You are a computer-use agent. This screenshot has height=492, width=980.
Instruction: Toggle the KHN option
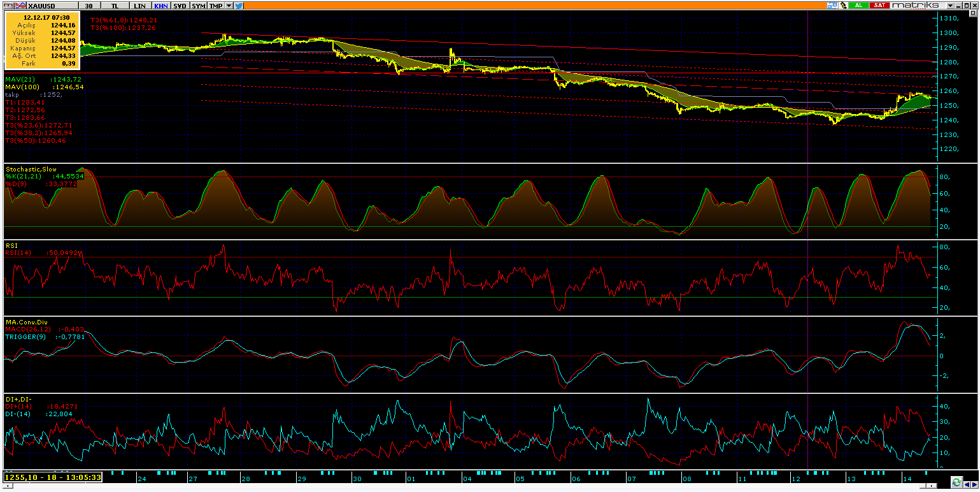tap(160, 4)
